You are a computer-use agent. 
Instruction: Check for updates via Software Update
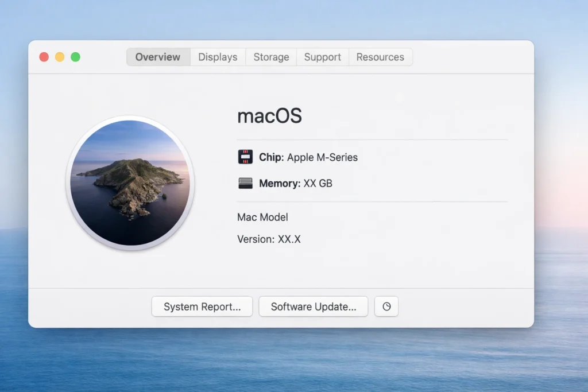(313, 306)
